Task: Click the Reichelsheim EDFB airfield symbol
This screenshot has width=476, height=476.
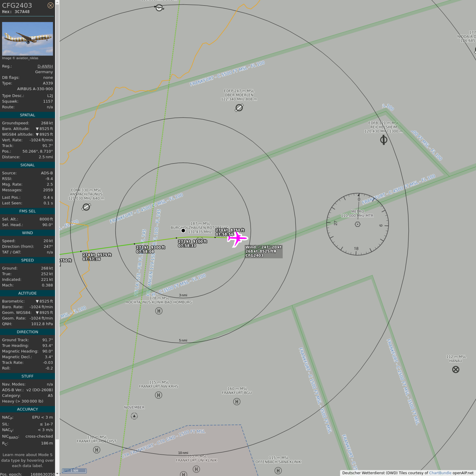Action: pyautogui.click(x=383, y=140)
